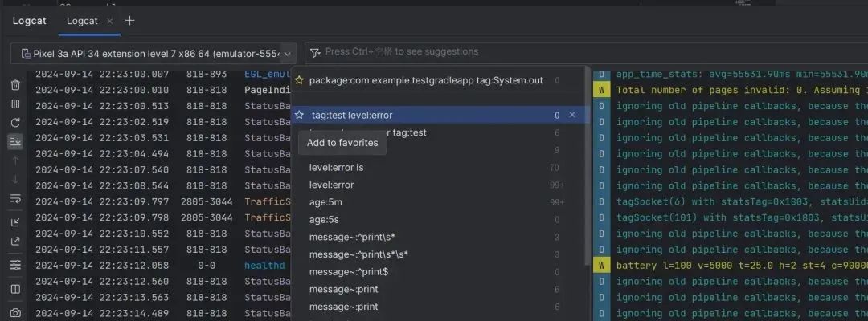The height and width of the screenshot is (321, 868).
Task: Click W badge on Total number of pages line
Action: tap(601, 90)
